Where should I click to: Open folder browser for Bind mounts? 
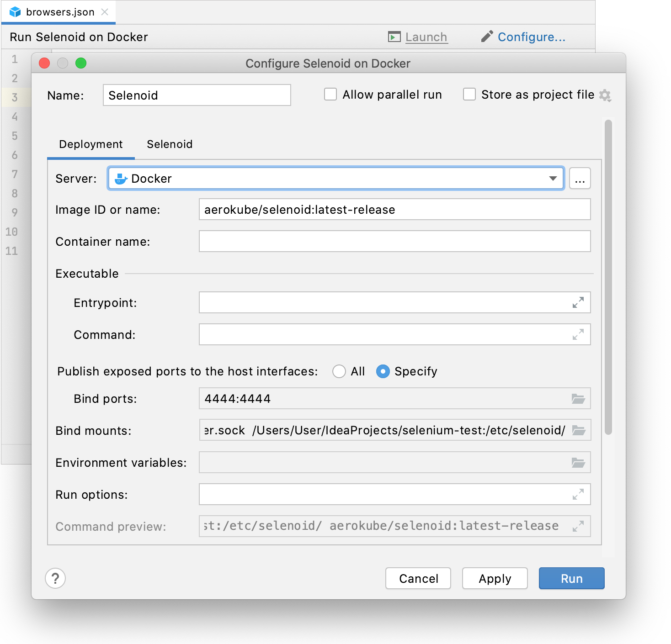coord(578,430)
